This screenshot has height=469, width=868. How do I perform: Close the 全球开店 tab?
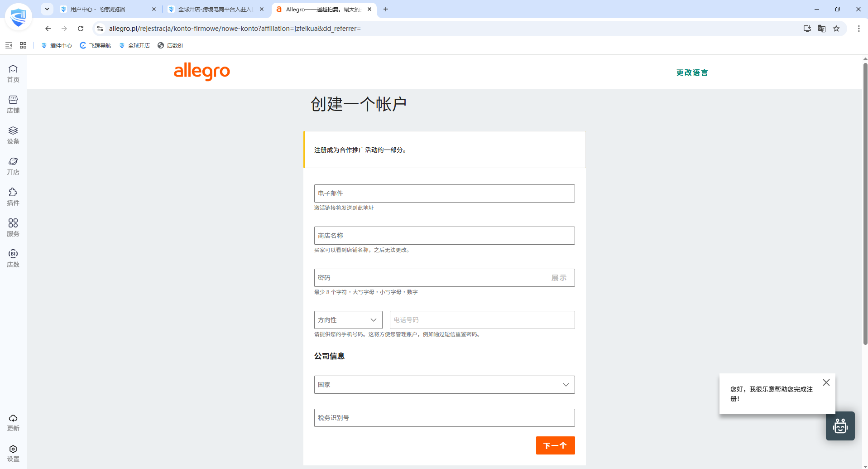(262, 9)
